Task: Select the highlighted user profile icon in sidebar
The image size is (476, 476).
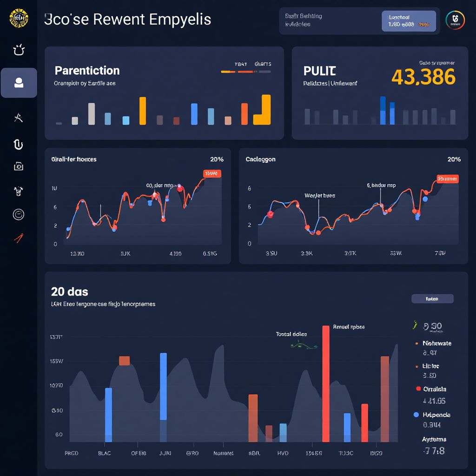Action: click(x=19, y=83)
